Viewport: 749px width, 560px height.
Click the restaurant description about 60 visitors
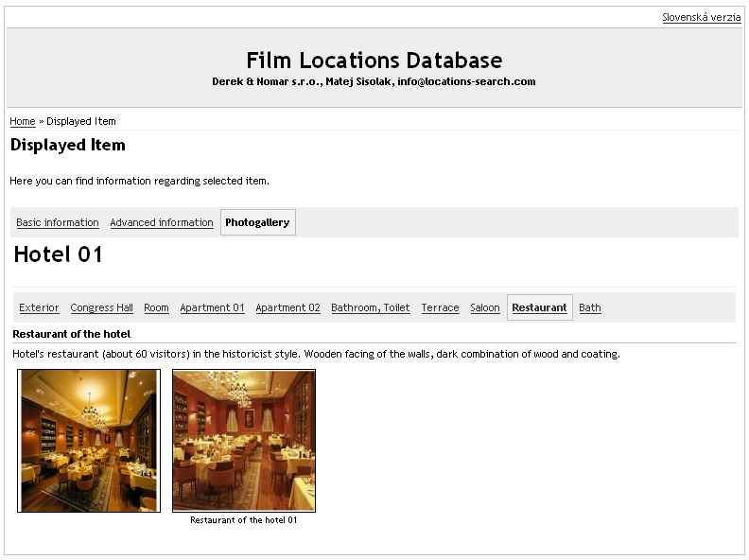coord(316,354)
